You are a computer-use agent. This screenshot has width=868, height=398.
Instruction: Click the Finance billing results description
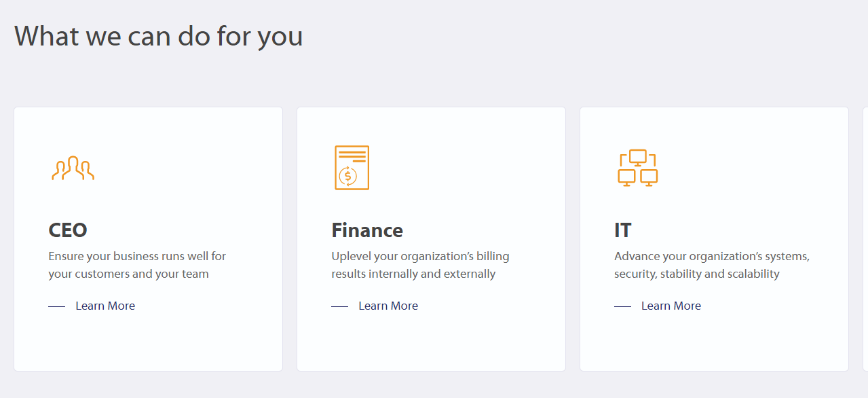[420, 265]
